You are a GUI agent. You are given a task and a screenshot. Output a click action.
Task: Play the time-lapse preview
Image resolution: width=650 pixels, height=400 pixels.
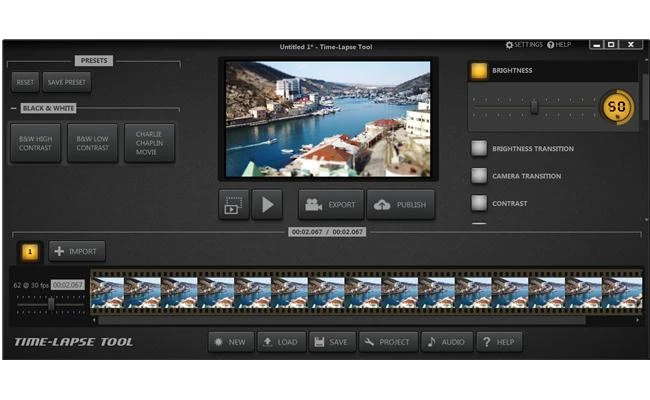(x=267, y=204)
